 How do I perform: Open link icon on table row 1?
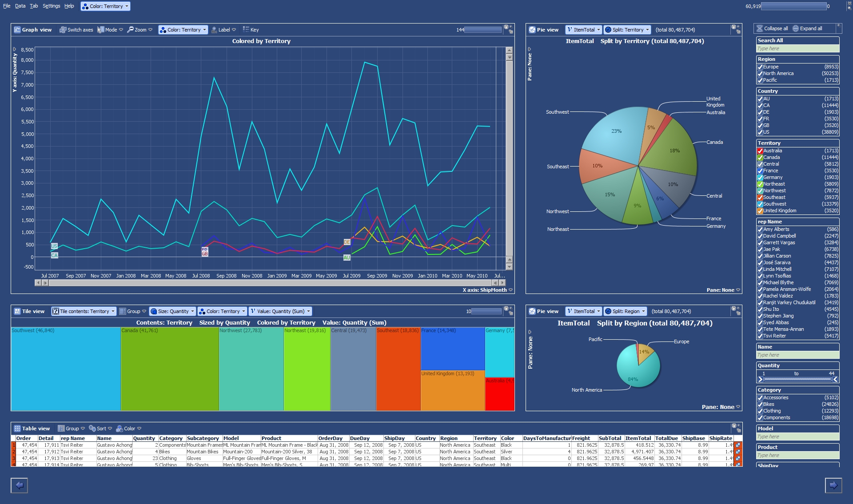(738, 445)
